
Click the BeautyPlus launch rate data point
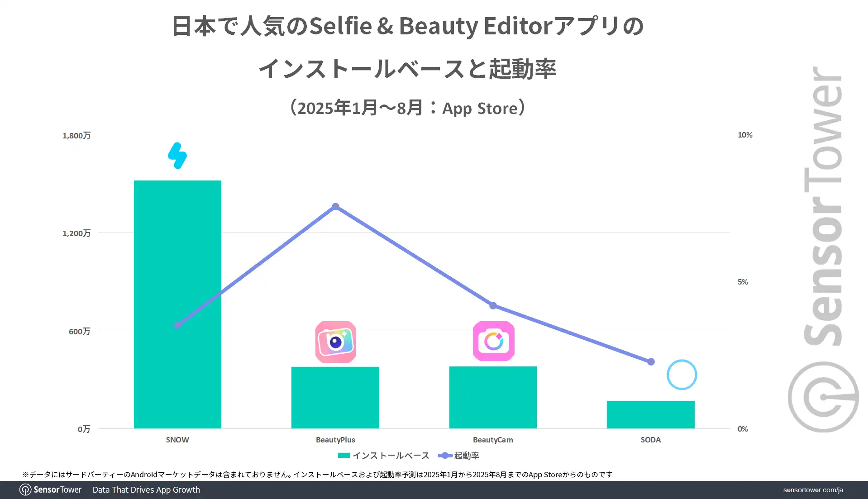click(335, 207)
